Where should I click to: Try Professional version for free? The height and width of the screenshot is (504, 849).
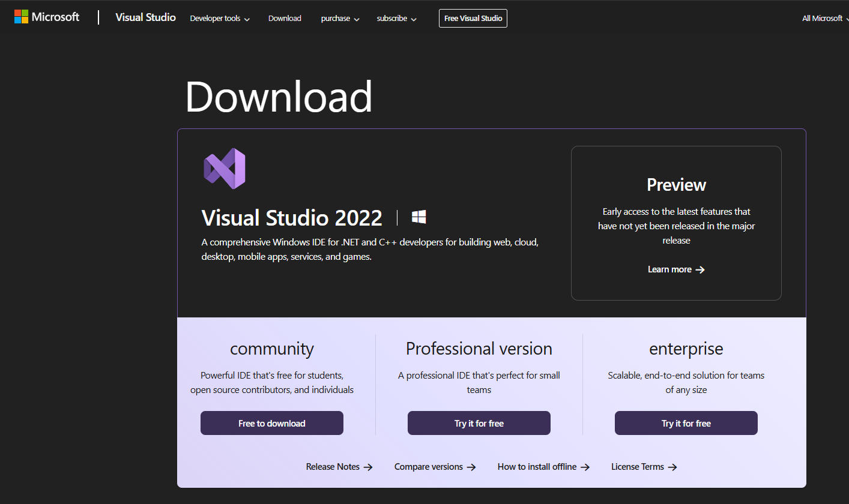pyautogui.click(x=479, y=423)
